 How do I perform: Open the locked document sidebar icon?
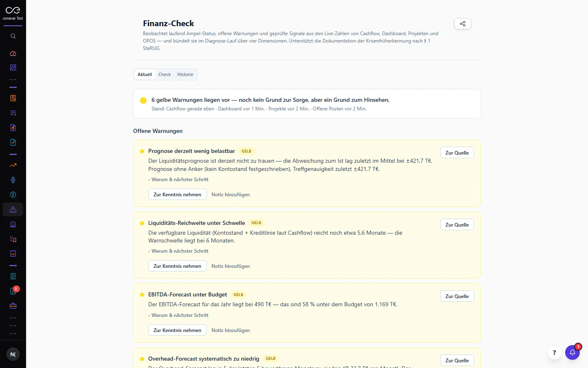[13, 128]
